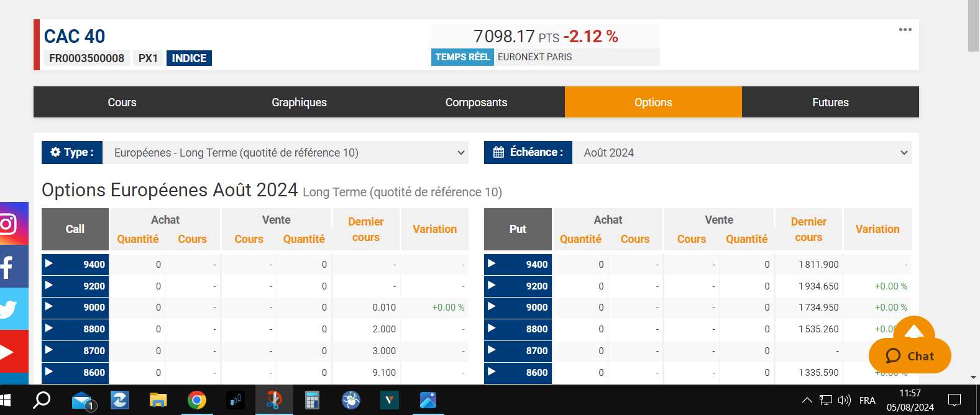Click the page vertical scrollbar thumb
The image size is (980, 415).
974,26
